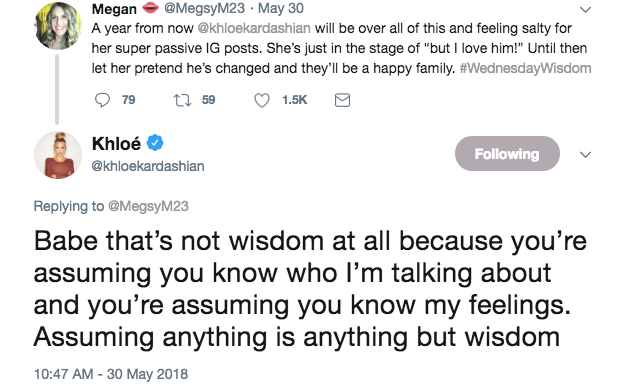Click the reply speech bubble icon

click(x=102, y=100)
